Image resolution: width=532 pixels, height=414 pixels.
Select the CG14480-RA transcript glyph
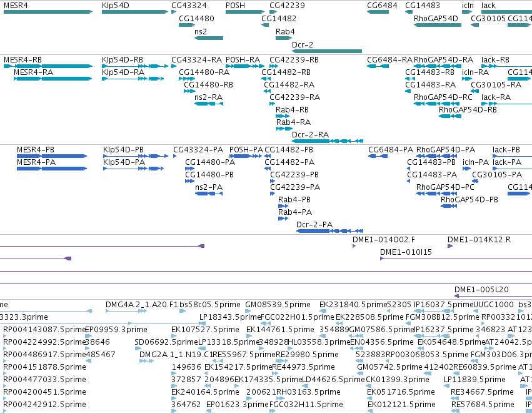point(187,79)
